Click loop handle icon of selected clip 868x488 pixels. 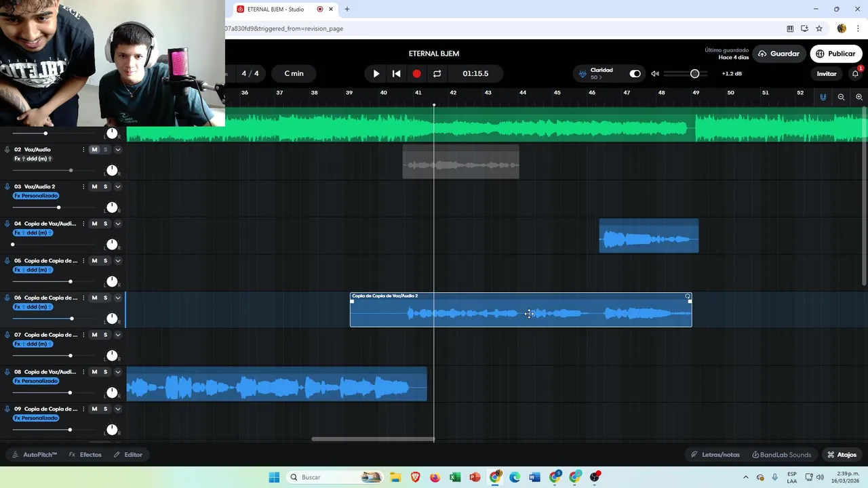pos(688,296)
